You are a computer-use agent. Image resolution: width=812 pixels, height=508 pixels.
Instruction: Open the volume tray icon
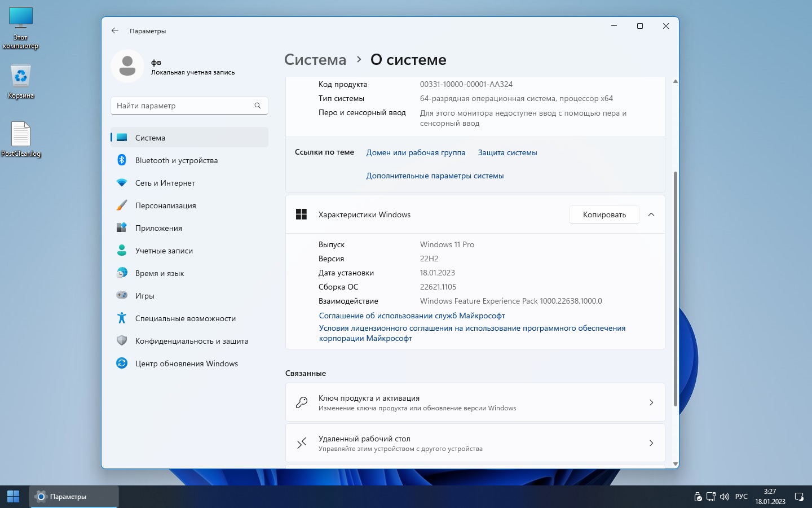725,497
